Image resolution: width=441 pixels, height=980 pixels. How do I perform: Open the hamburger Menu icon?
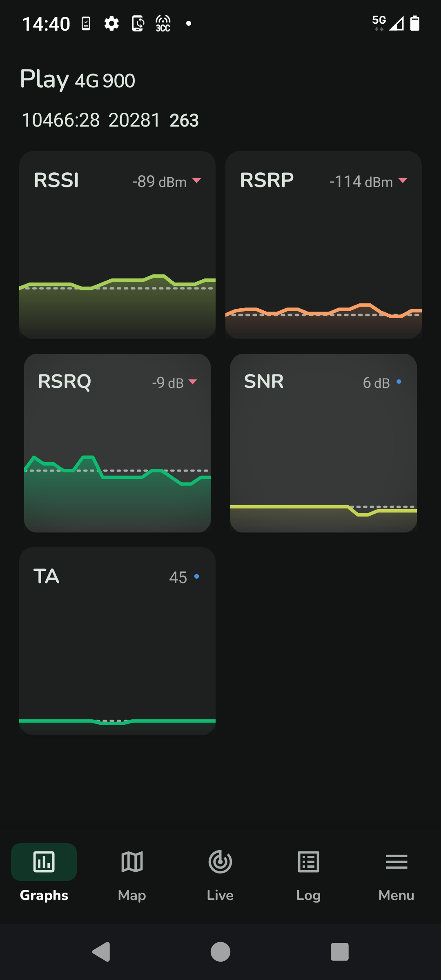(396, 862)
